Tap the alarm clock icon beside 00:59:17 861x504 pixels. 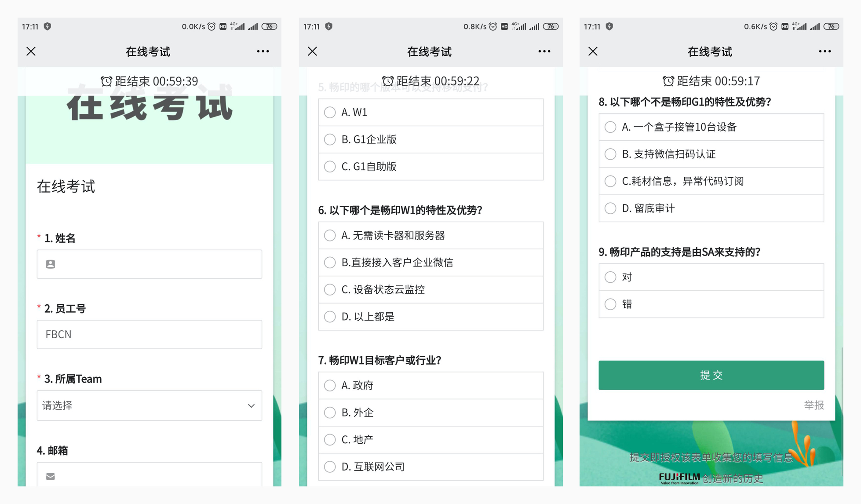click(x=668, y=81)
